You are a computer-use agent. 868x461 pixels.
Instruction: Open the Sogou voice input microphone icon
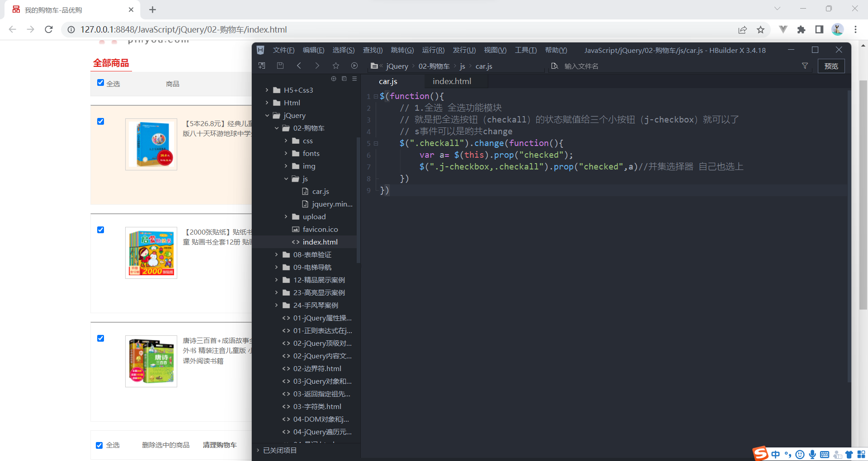[812, 454]
